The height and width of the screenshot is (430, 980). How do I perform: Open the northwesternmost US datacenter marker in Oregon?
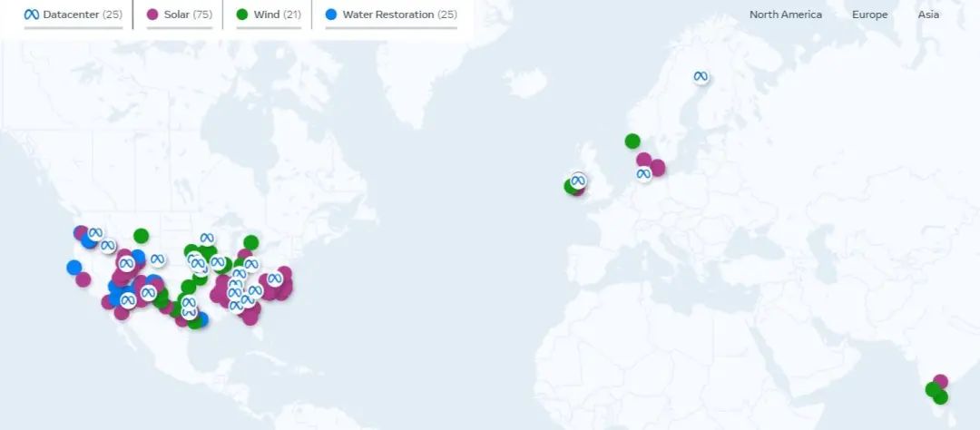(x=95, y=234)
